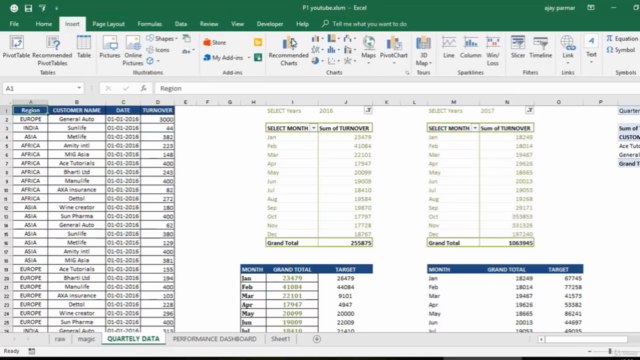
Task: Click the horizontal scrollbar left arrow
Action: pos(541,339)
